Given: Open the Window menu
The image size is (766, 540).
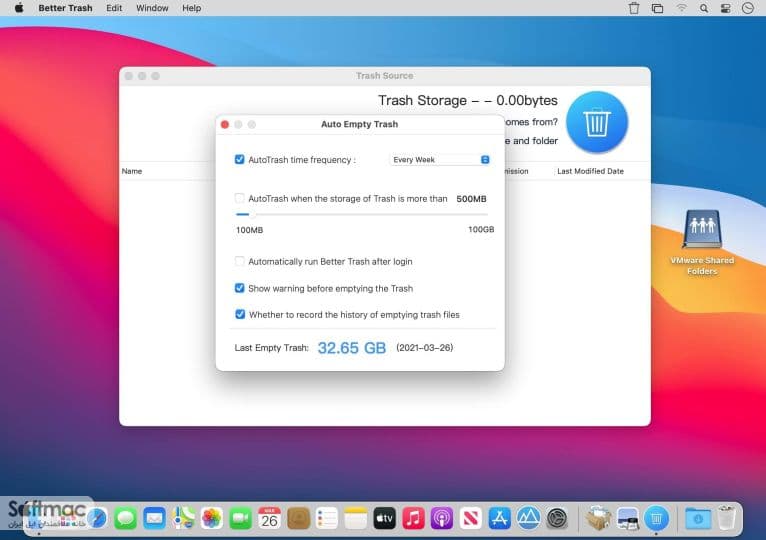Looking at the screenshot, I should coord(152,8).
